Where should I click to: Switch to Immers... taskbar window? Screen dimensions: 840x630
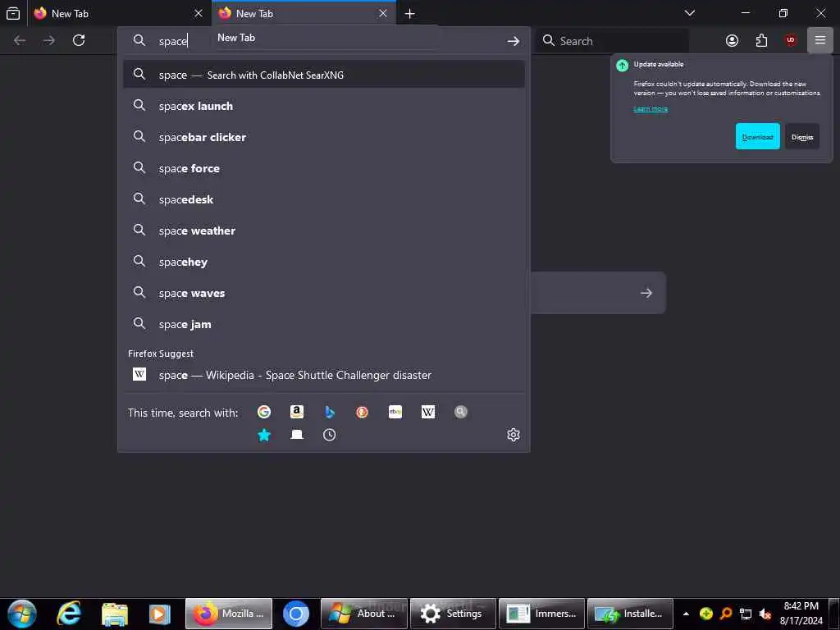tap(541, 614)
